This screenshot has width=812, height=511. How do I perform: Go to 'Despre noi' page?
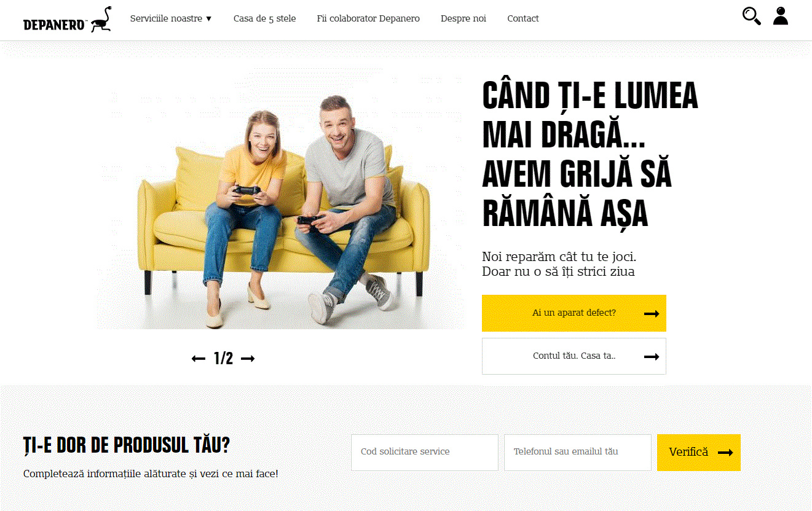click(463, 18)
